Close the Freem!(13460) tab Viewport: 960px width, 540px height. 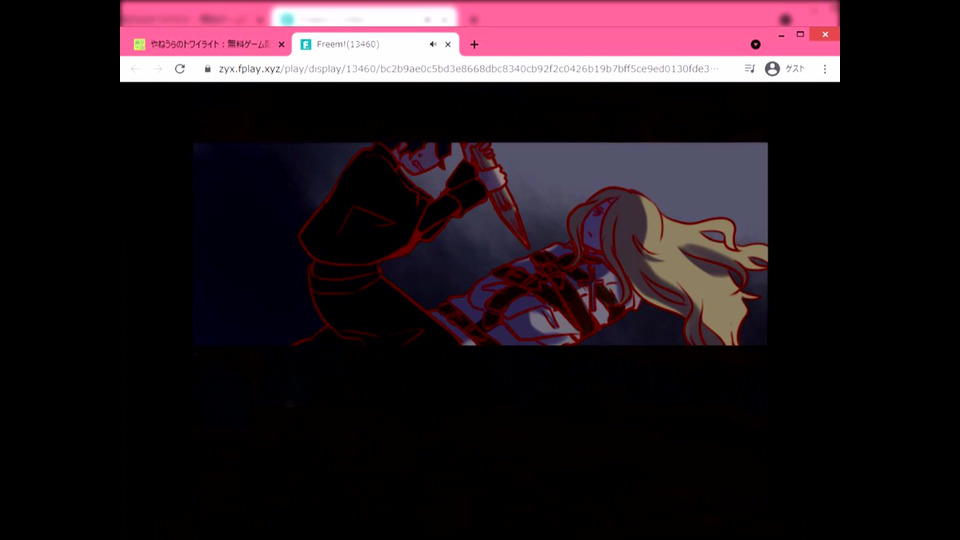(448, 45)
